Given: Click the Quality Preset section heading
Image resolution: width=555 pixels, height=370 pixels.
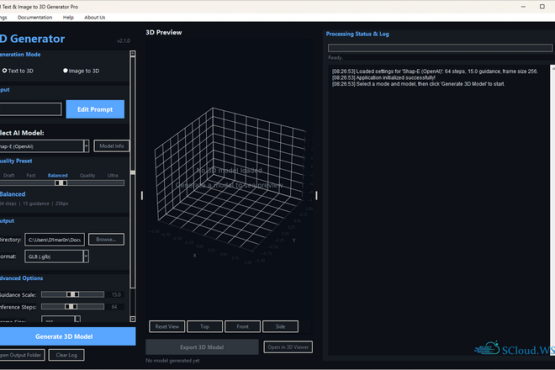Looking at the screenshot, I should point(16,161).
